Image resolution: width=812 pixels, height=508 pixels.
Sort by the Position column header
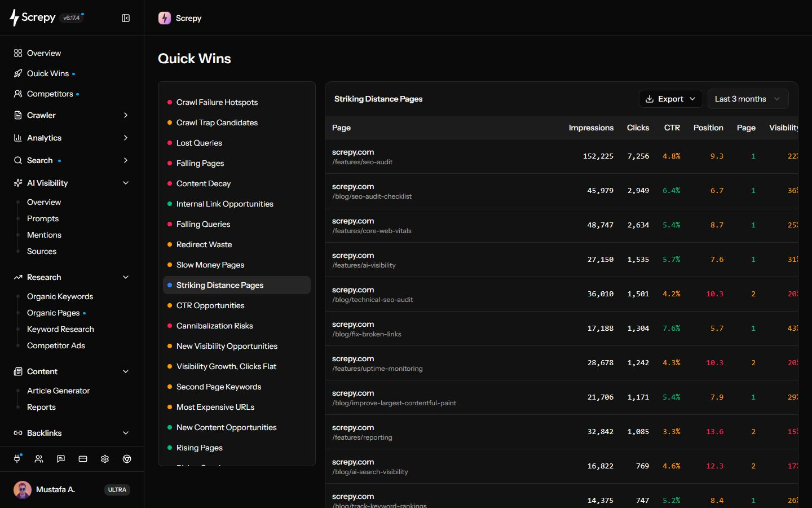click(x=708, y=128)
